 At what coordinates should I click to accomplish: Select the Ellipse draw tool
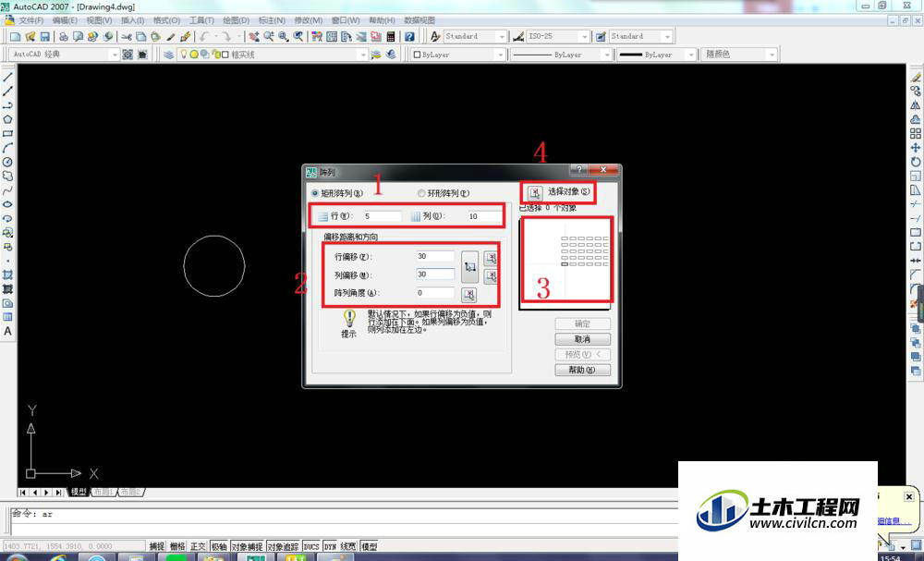pyautogui.click(x=7, y=204)
